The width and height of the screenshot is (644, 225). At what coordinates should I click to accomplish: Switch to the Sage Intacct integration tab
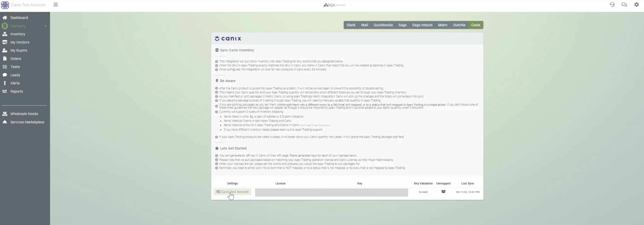422,25
